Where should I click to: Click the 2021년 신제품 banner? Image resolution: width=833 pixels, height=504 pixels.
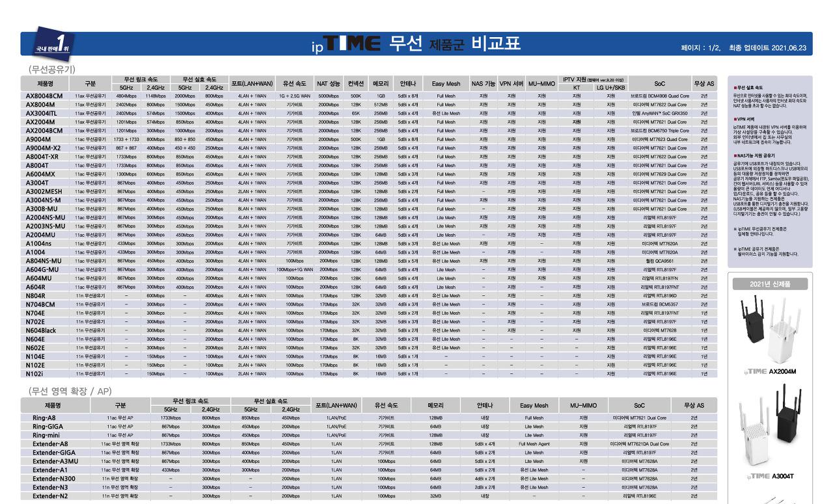coord(771,284)
